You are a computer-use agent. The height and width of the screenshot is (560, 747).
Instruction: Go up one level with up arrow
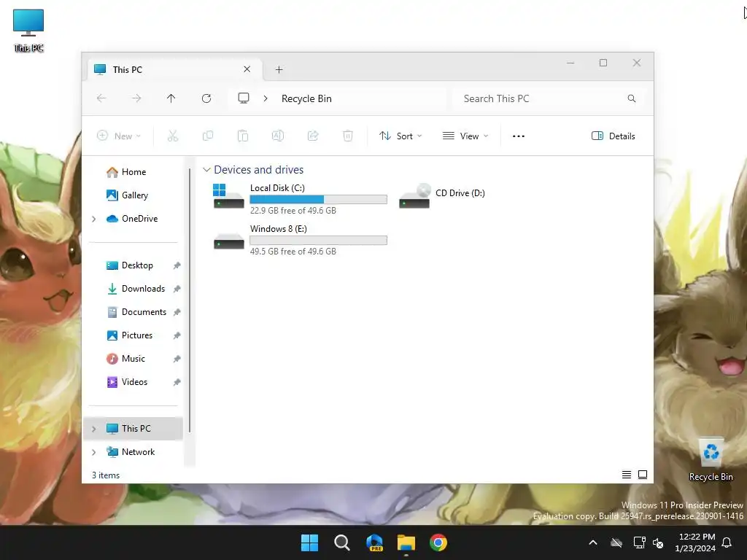pos(171,98)
